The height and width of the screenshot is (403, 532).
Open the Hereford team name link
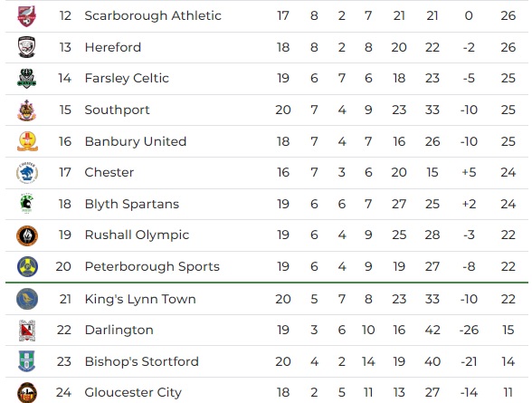pos(113,47)
